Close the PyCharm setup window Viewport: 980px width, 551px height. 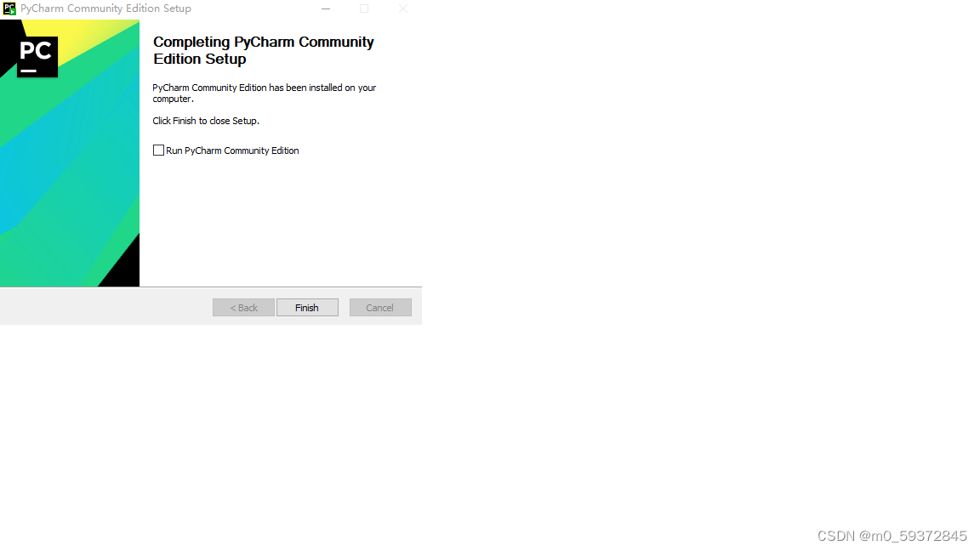point(403,9)
